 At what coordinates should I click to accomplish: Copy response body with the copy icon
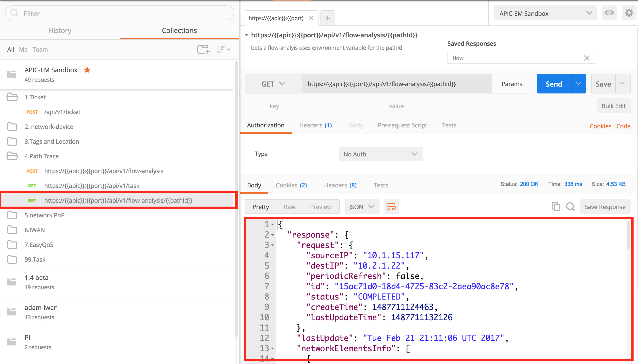[556, 207]
